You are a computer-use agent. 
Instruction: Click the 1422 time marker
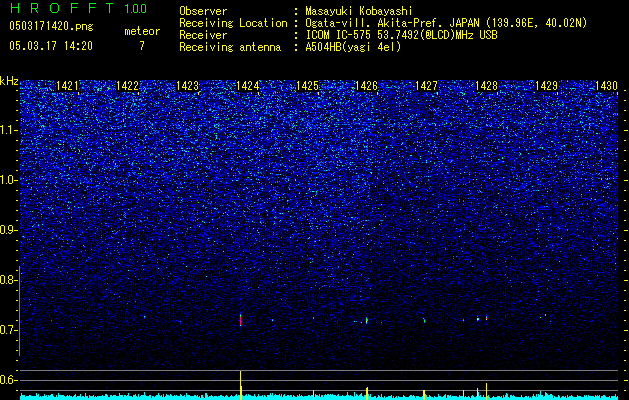click(x=128, y=86)
